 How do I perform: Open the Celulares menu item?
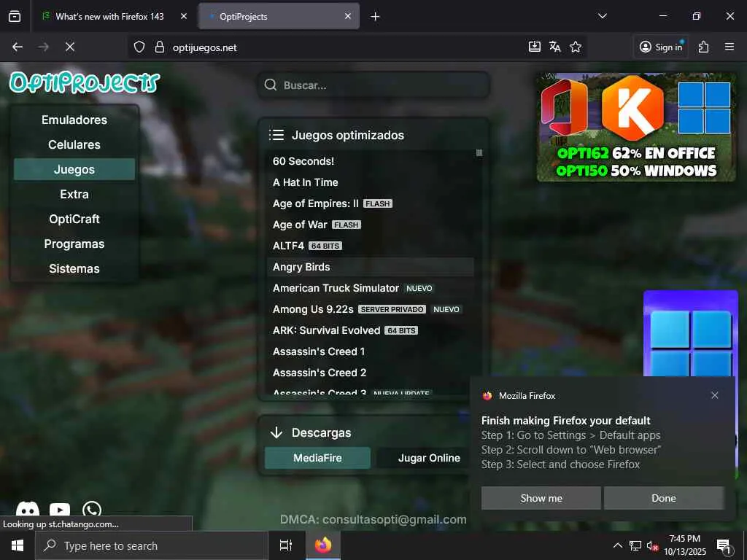[74, 145]
